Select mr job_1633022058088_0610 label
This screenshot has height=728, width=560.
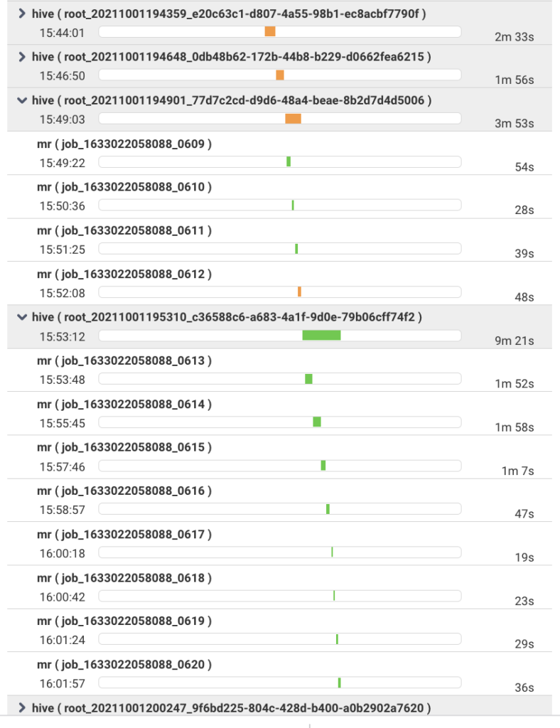pyautogui.click(x=124, y=188)
